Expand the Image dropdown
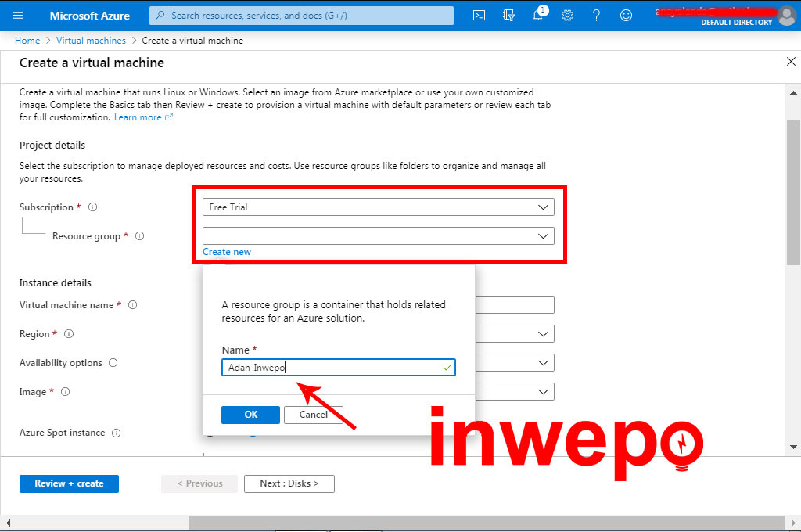Image resolution: width=801 pixels, height=532 pixels. (x=543, y=392)
